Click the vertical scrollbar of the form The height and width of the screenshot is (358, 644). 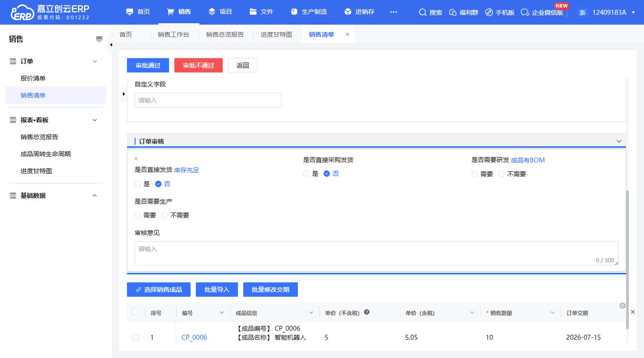coord(627,259)
